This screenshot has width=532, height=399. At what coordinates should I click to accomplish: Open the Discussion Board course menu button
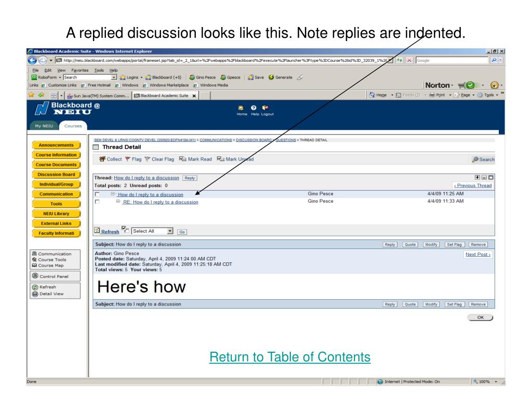[x=56, y=175]
